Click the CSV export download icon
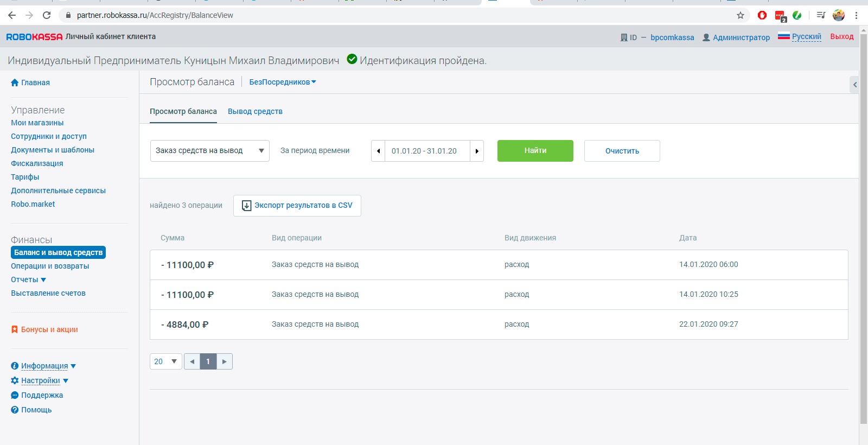 [246, 206]
